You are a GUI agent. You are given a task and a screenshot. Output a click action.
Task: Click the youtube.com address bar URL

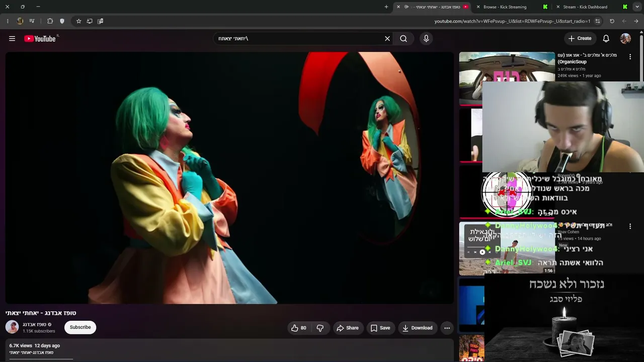point(512,21)
